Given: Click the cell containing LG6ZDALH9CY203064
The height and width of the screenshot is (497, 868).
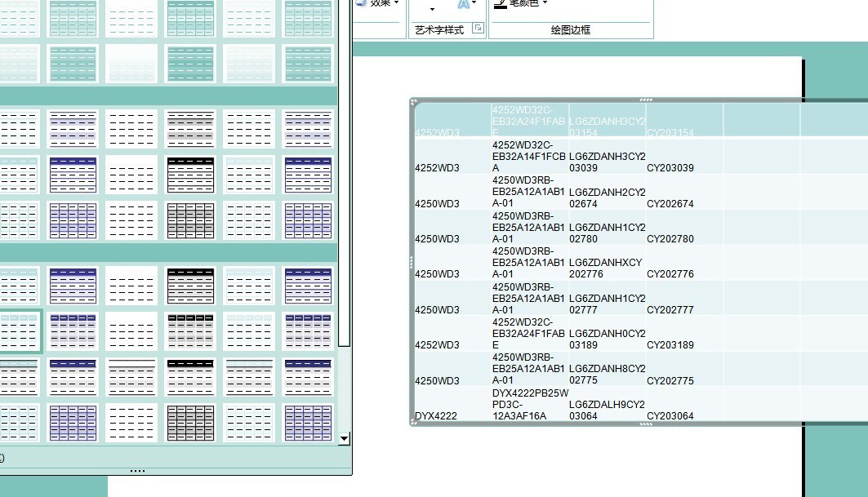Looking at the screenshot, I should [606, 410].
